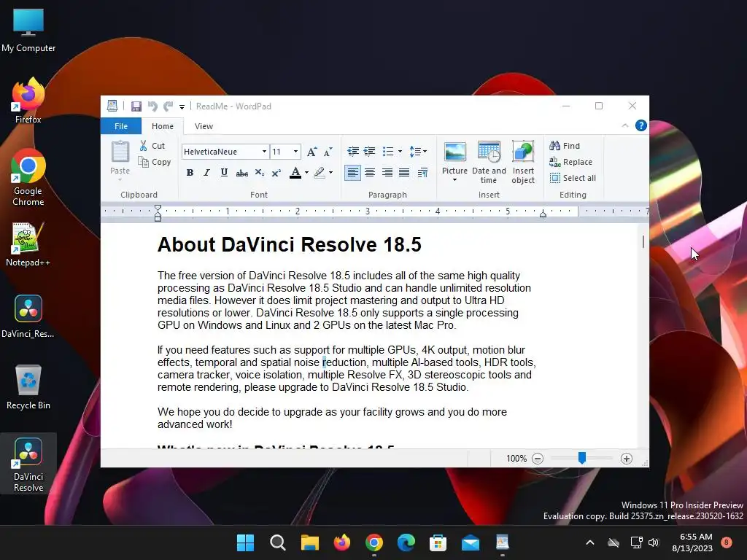Image resolution: width=747 pixels, height=560 pixels.
Task: Expand the highlight color palette arrow
Action: [x=330, y=172]
